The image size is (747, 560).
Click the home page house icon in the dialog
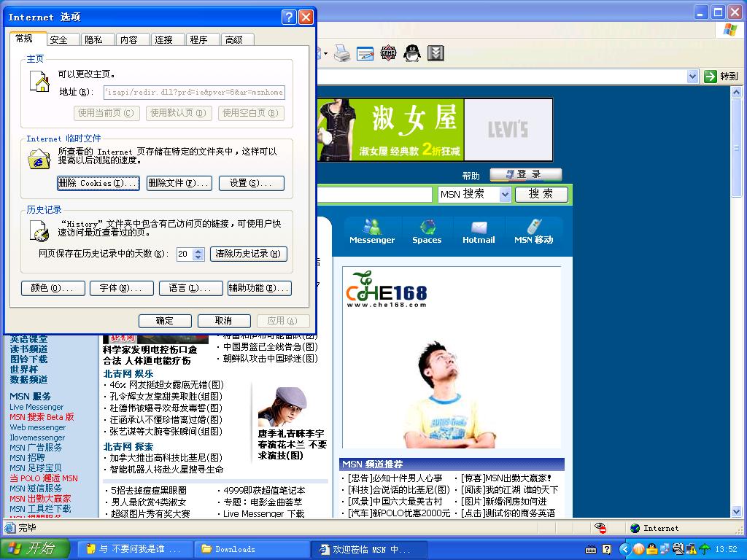click(x=39, y=82)
